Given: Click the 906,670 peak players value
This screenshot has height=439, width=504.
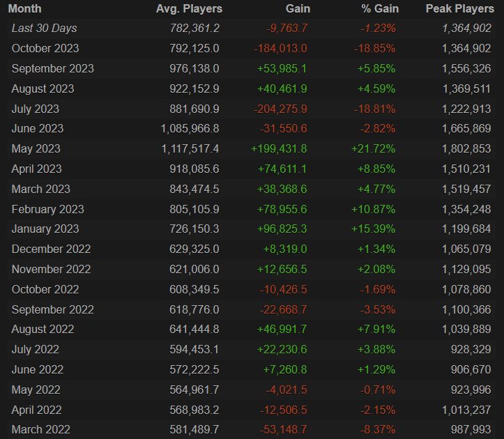Looking at the screenshot, I should (x=471, y=370).
